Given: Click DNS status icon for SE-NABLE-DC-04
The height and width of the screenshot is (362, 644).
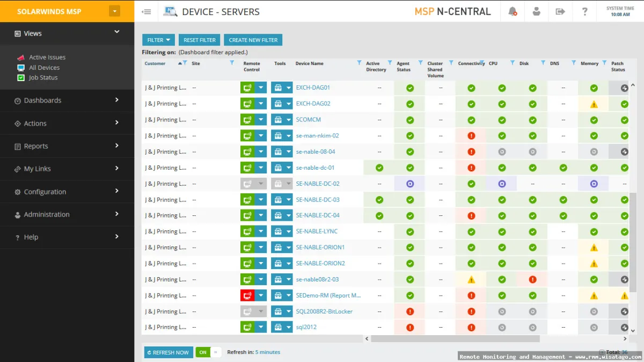Looking at the screenshot, I should tap(563, 215).
